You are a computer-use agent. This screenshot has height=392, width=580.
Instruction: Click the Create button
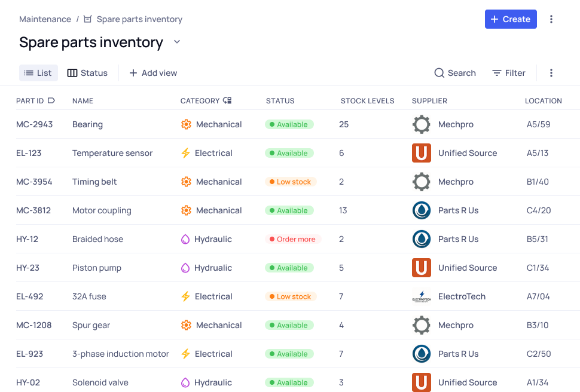click(x=511, y=19)
